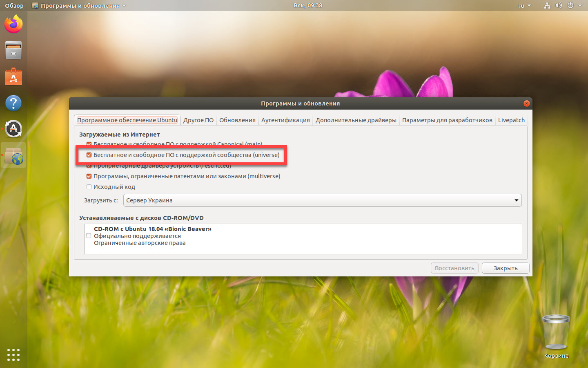The image size is (588, 368).
Task: Open the Help question mark icon
Action: coord(13,103)
